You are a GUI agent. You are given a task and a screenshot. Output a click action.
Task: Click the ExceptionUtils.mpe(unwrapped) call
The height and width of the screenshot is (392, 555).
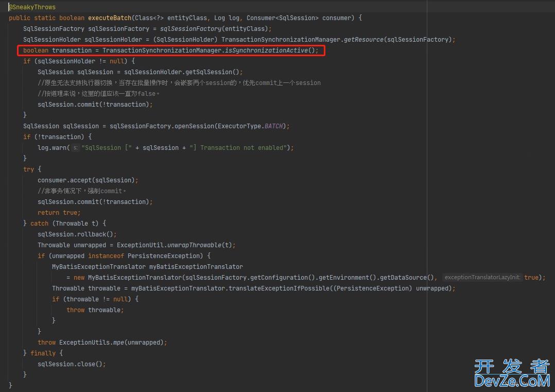[x=112, y=343]
